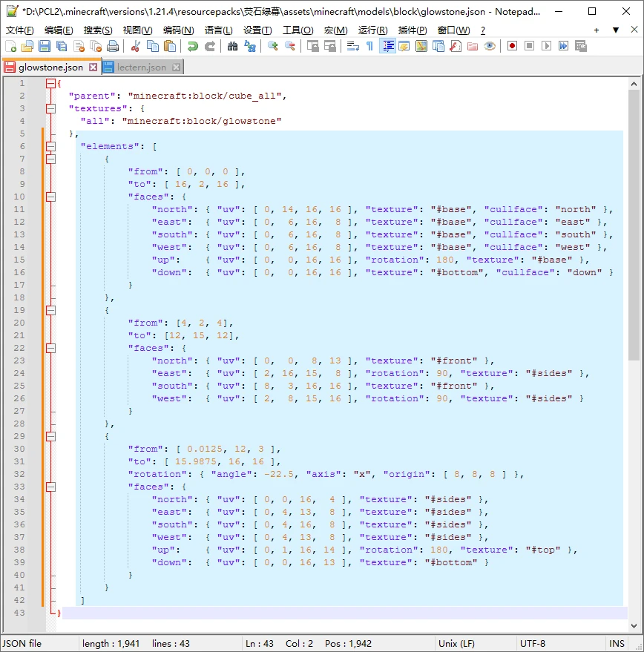
Task: Click the Open file folder icon
Action: coord(27,46)
